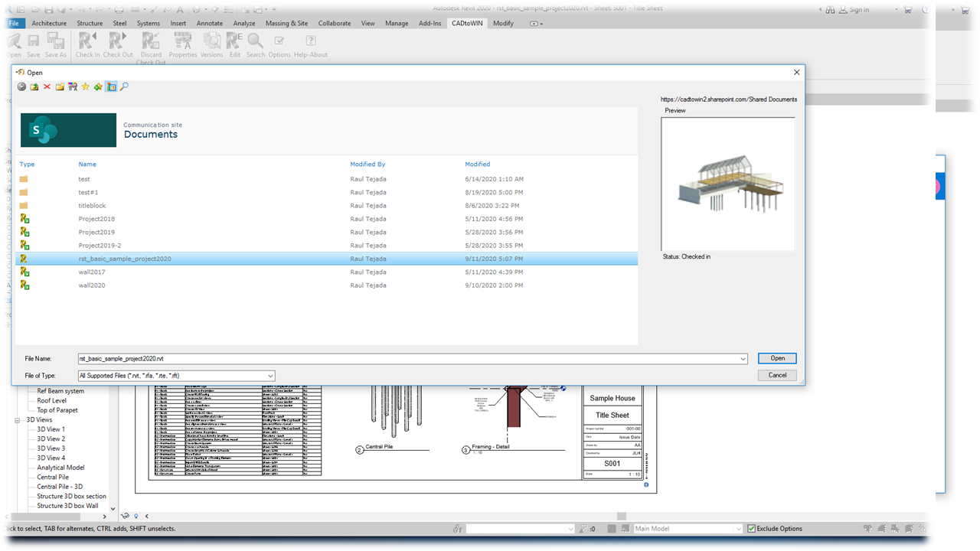Select the wall2020 file row

click(x=92, y=285)
